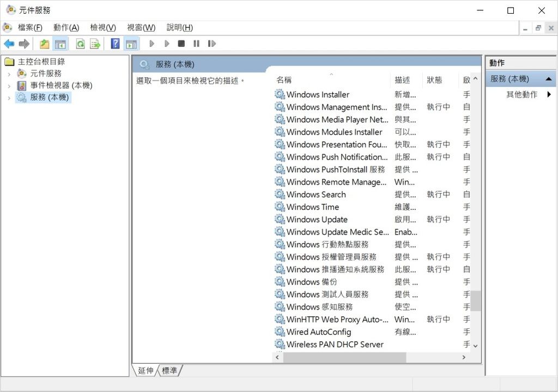Select Windows Management Ins... service row
The height and width of the screenshot is (392, 558).
click(x=373, y=107)
